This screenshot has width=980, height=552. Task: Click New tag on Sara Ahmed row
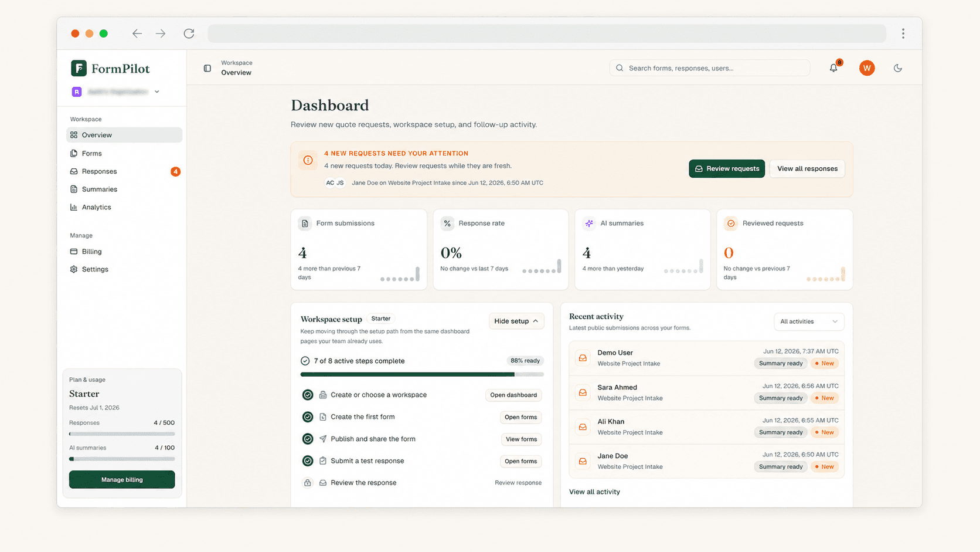tap(824, 398)
